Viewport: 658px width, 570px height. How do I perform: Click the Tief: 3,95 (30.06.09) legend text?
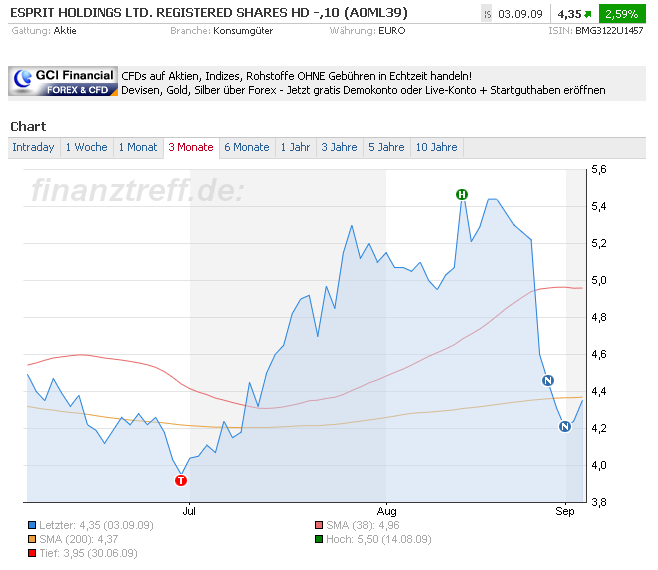(x=89, y=553)
